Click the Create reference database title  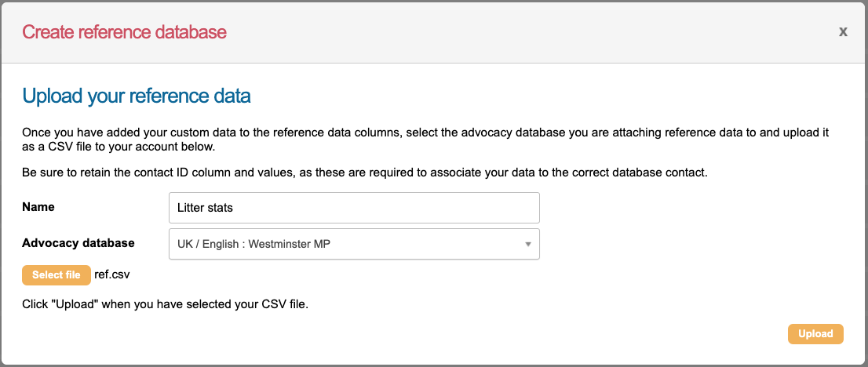pyautogui.click(x=124, y=32)
